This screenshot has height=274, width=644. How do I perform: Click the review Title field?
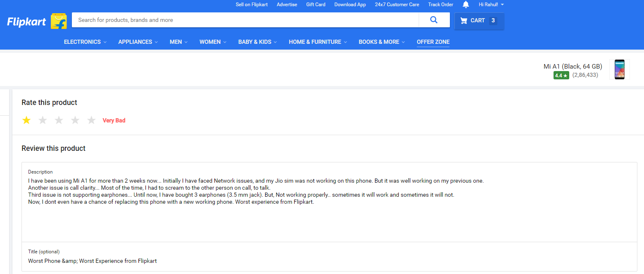tap(329, 257)
